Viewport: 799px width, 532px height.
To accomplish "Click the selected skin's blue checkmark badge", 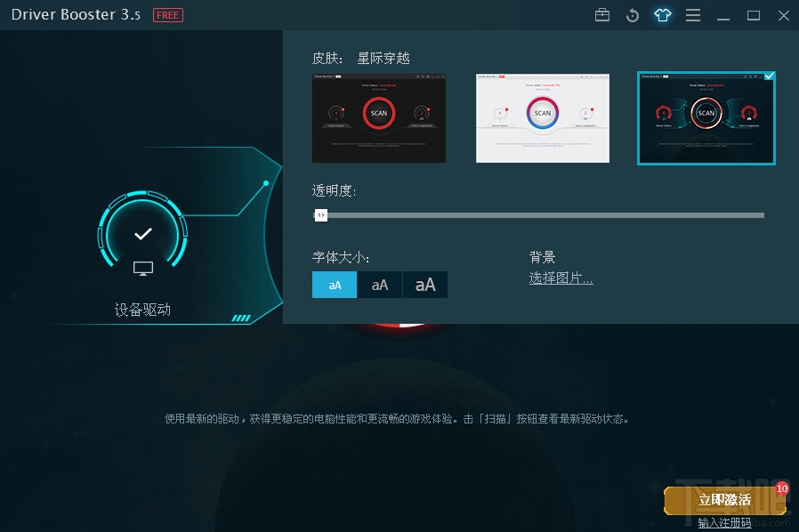I will 769,77.
